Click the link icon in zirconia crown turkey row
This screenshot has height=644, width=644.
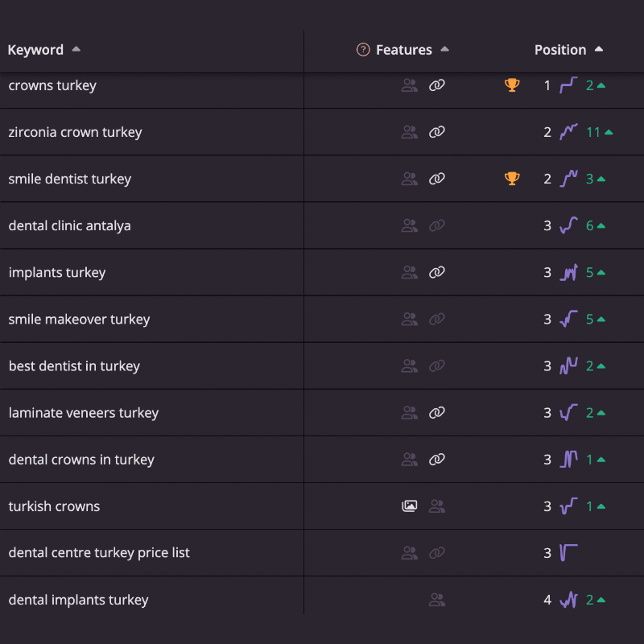436,132
